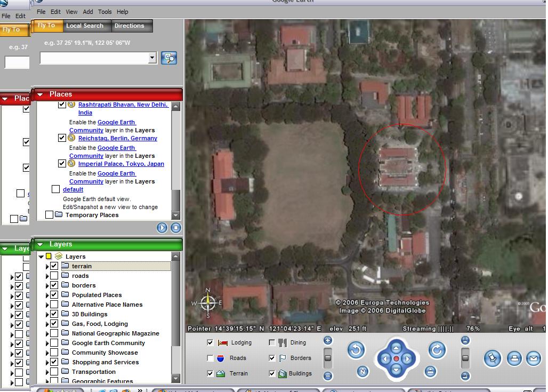Image resolution: width=548 pixels, height=392 pixels.
Task: Expand the roads layer folder in Layers tree
Action: coord(47,276)
